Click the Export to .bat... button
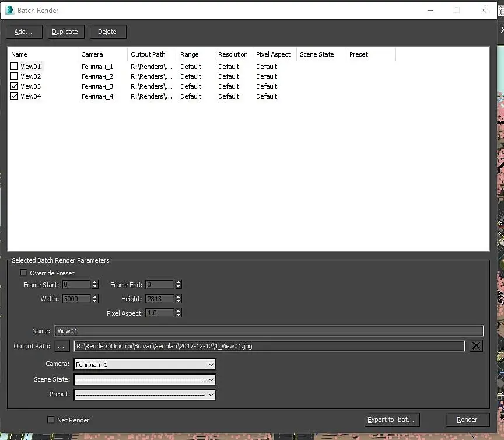This screenshot has height=440, width=504. [x=392, y=420]
